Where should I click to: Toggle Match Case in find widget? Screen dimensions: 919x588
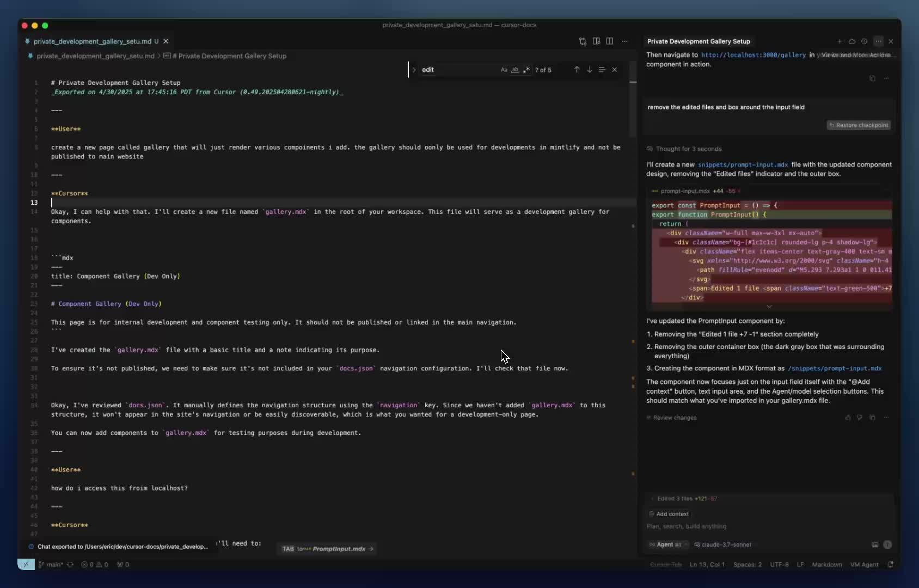click(504, 70)
